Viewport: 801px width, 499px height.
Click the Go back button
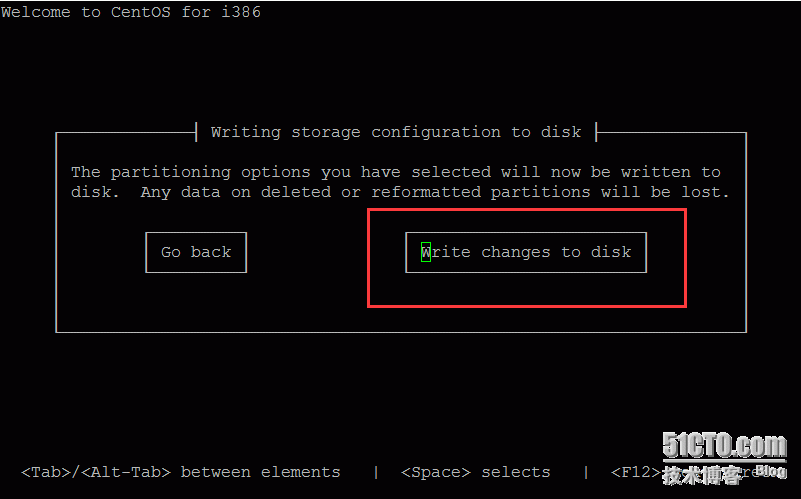point(196,252)
